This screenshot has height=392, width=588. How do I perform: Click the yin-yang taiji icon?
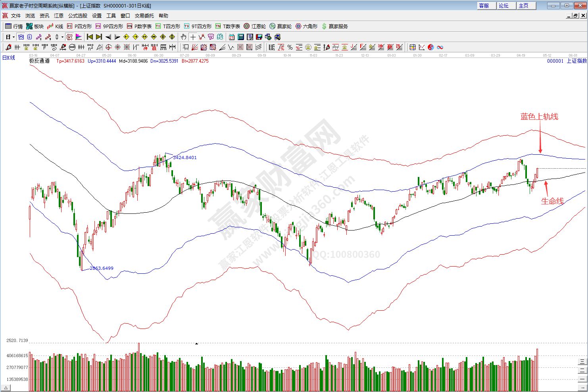(x=431, y=47)
